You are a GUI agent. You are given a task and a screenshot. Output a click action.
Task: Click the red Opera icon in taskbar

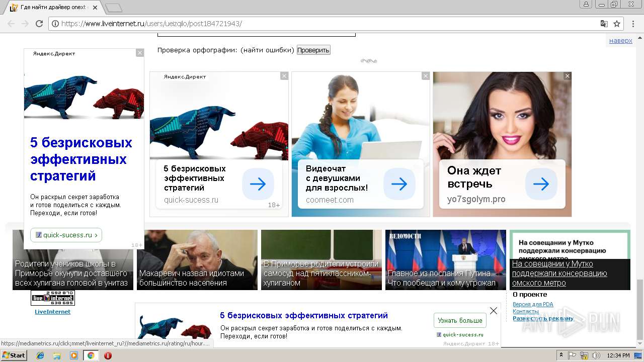[x=108, y=355]
